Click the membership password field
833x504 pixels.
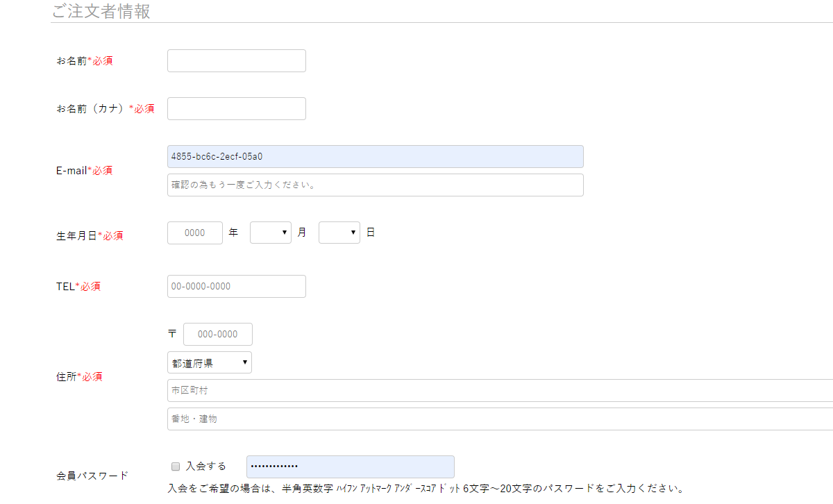(x=350, y=467)
